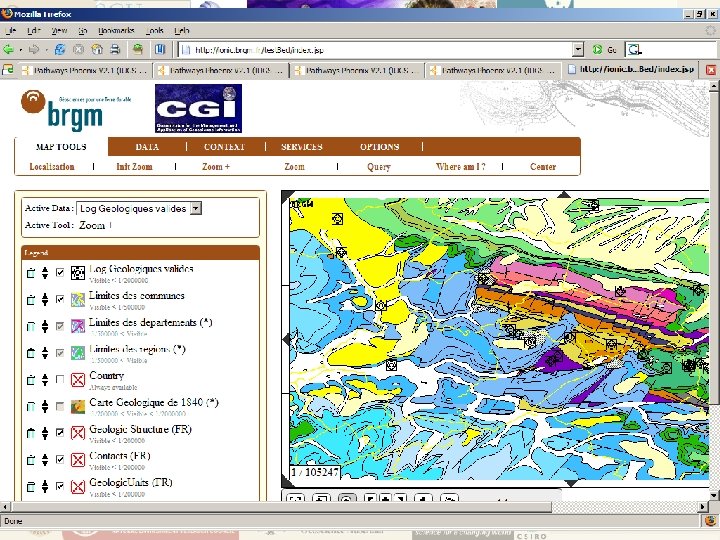This screenshot has height=540, width=720.
Task: Reorder Country layer with its up/down arrows
Action: point(45,379)
